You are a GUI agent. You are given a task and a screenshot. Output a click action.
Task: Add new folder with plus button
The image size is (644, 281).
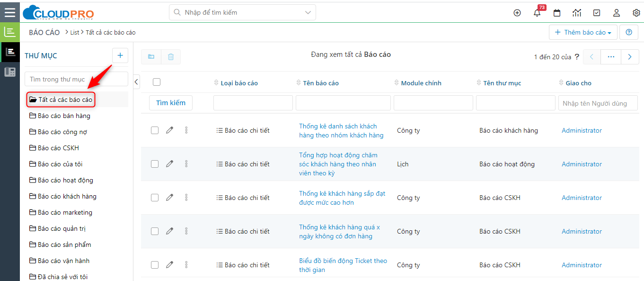click(120, 55)
